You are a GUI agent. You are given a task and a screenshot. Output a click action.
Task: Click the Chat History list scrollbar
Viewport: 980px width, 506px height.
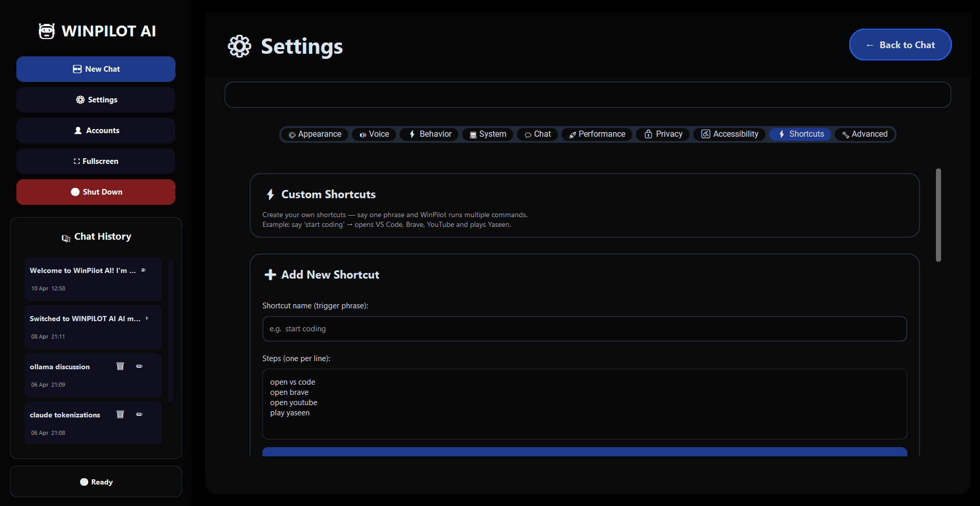tap(171, 330)
